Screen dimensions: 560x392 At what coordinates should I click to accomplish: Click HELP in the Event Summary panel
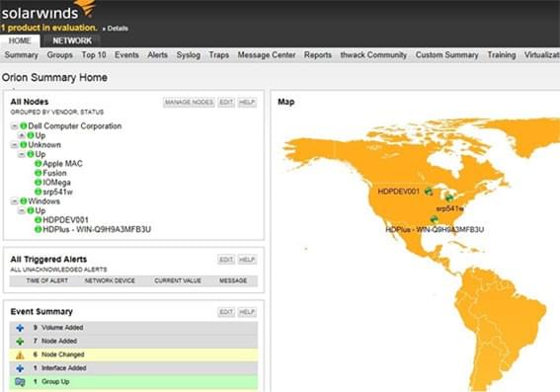point(247,312)
